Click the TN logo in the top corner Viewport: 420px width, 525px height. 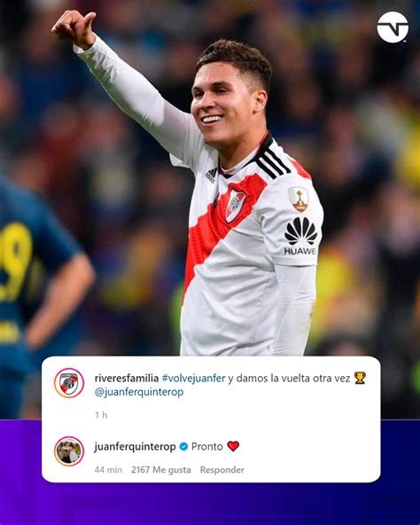[x=393, y=27]
